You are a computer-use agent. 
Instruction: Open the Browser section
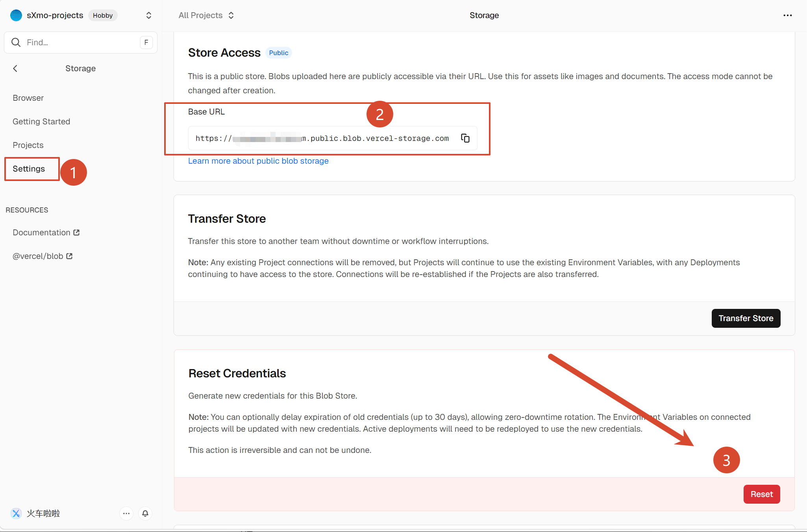28,98
